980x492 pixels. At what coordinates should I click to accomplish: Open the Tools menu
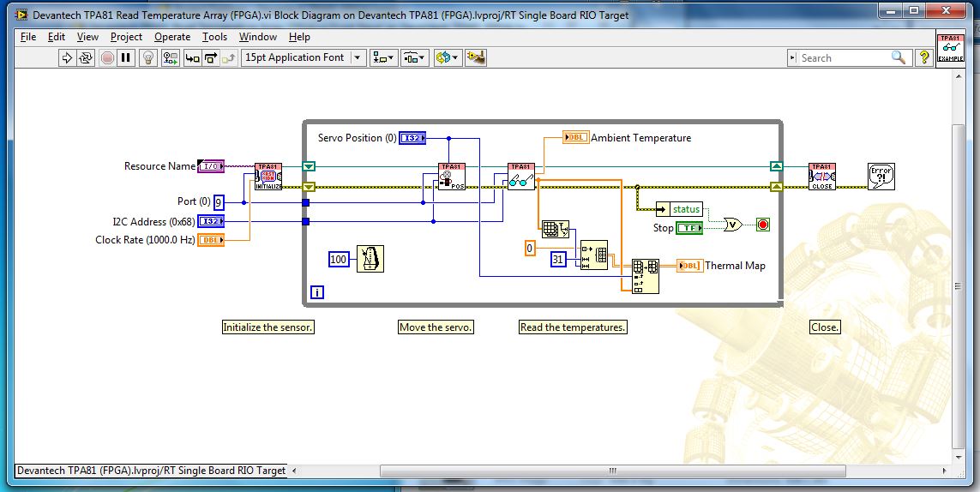[x=214, y=37]
